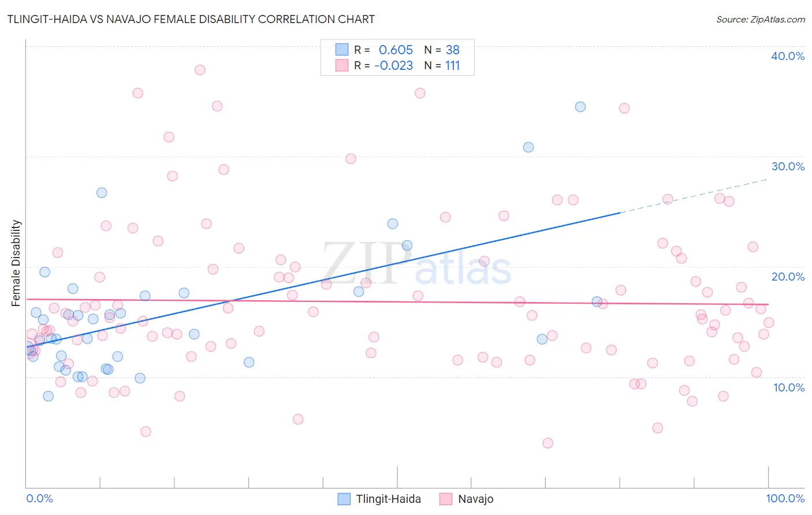812x515 pixels.
Task: Click the highest pink Navajo data point
Action: [200, 70]
